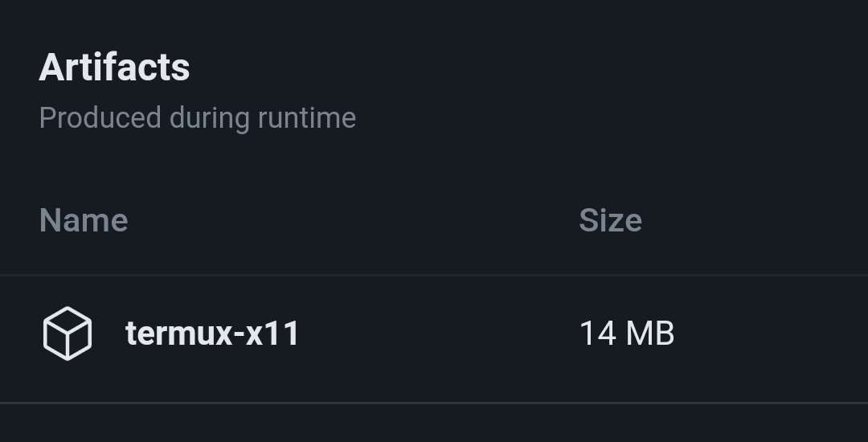Click the package cube icon beside termux-x11

[x=67, y=334]
